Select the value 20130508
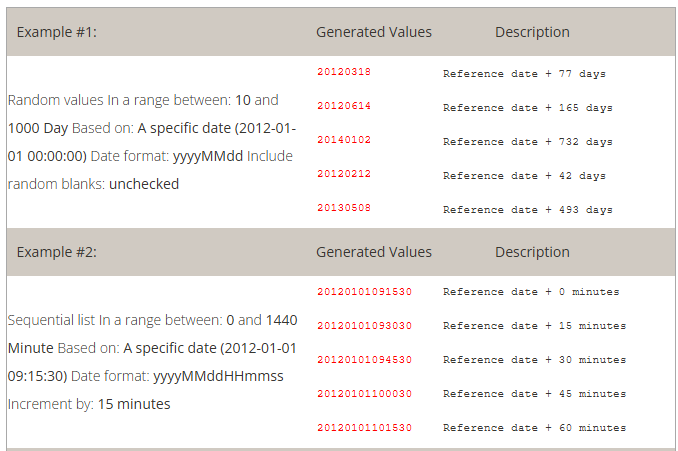Viewport: 678px width, 451px height. [344, 209]
